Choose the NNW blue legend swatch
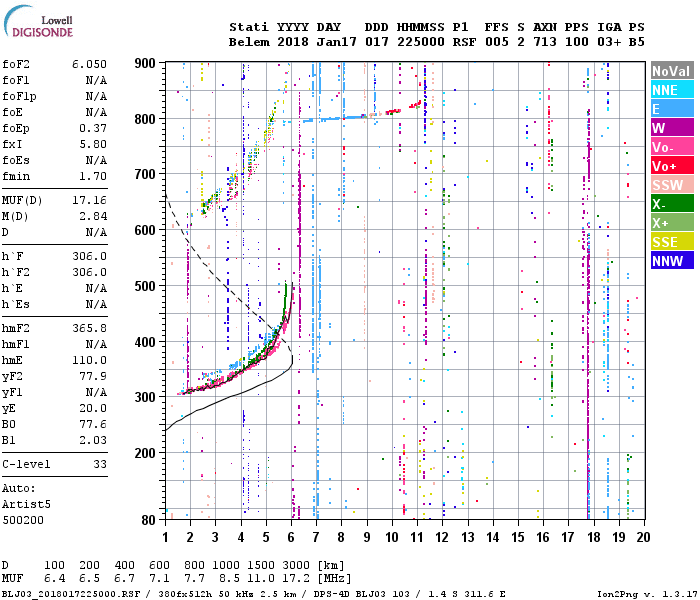Image resolution: width=700 pixels, height=600 pixels. click(672, 261)
